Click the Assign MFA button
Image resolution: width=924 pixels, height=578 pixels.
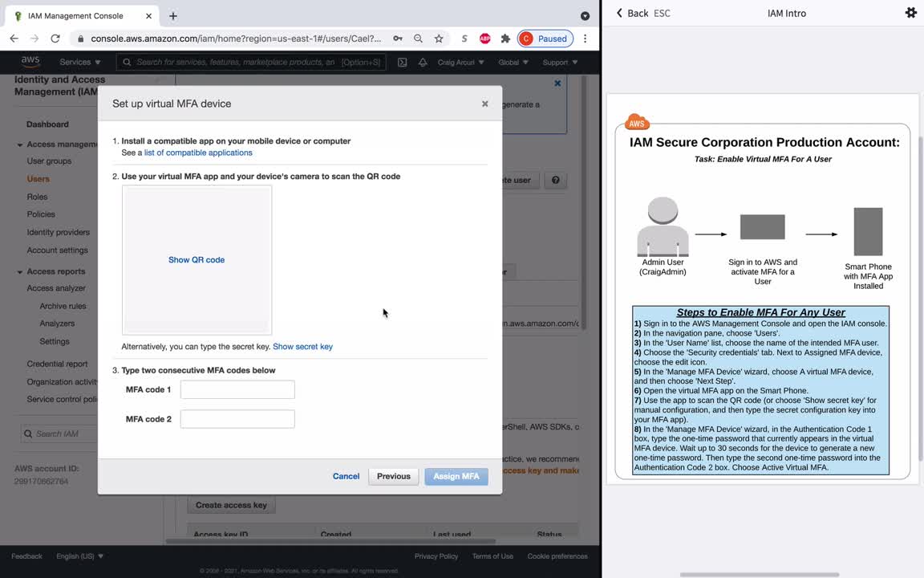tap(456, 476)
